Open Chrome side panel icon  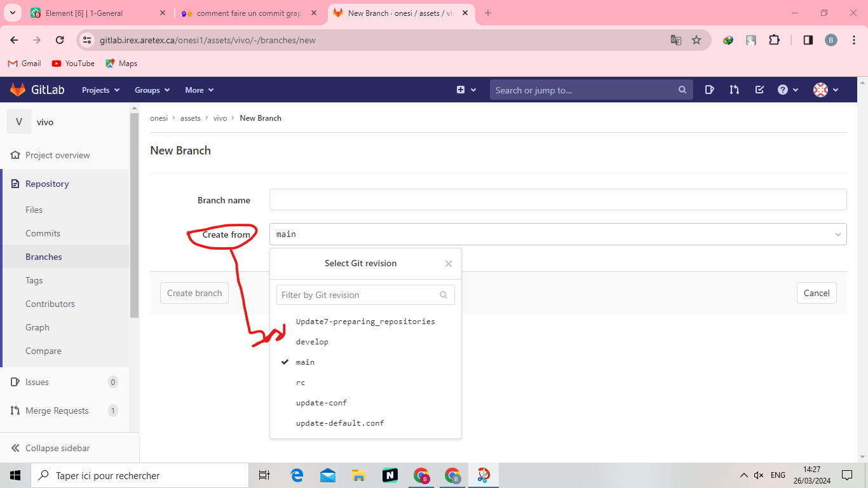point(808,40)
